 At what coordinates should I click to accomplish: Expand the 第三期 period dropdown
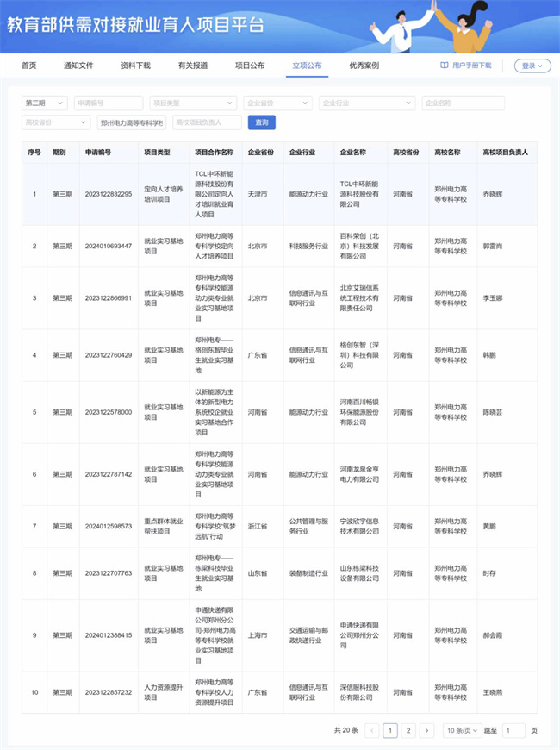[45, 103]
